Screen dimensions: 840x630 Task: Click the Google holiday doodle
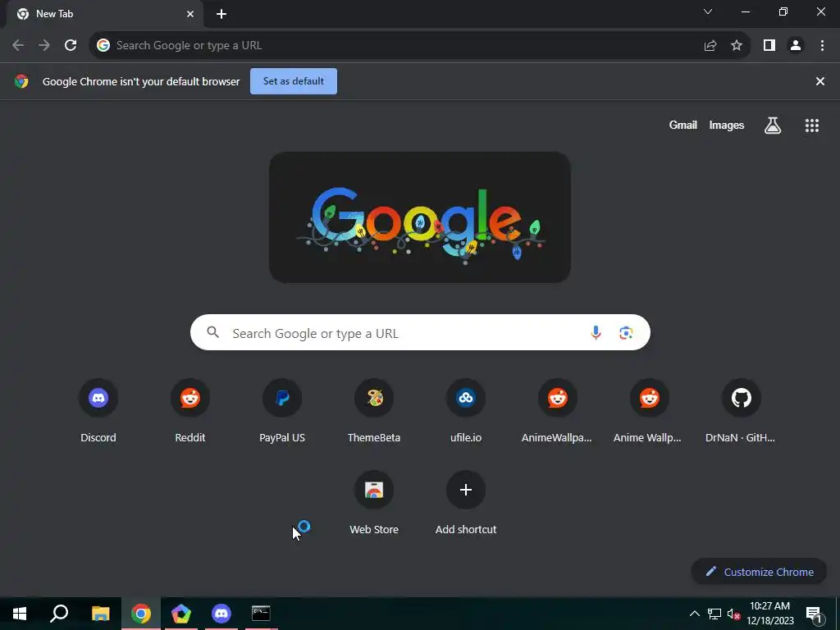pyautogui.click(x=420, y=217)
